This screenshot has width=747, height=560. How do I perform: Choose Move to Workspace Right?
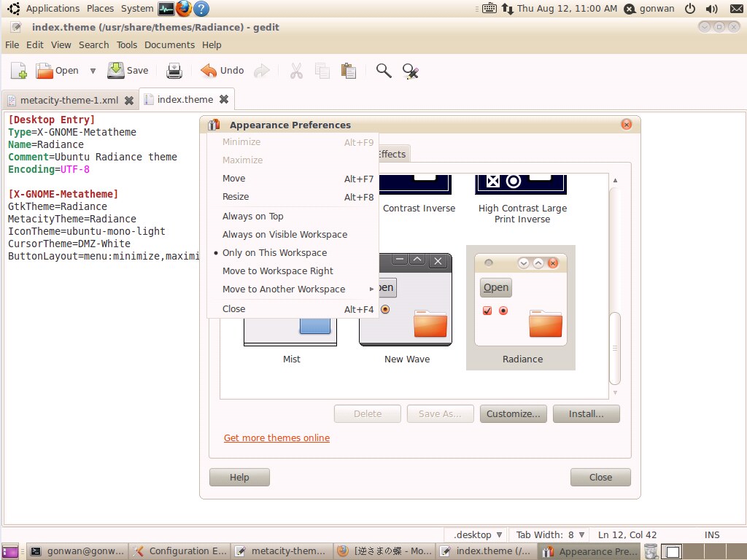pyautogui.click(x=293, y=271)
